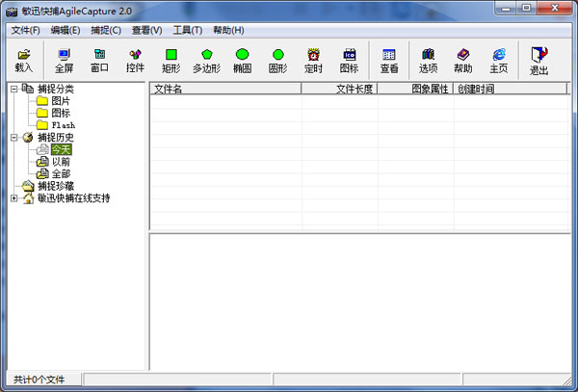
Task: Click the app camera icon in title bar
Action: click(12, 12)
